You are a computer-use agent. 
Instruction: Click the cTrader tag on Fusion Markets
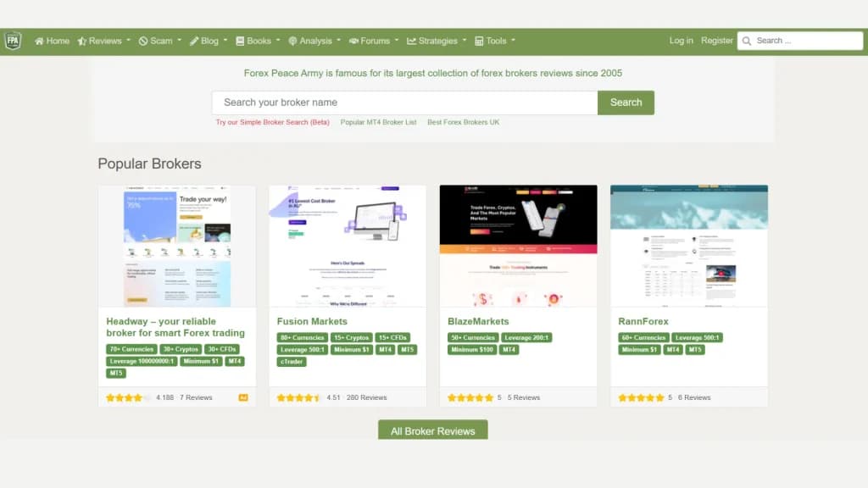(x=292, y=362)
